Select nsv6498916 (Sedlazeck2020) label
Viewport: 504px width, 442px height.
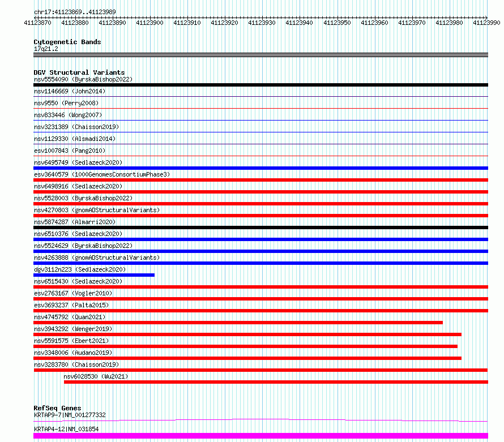click(x=78, y=186)
